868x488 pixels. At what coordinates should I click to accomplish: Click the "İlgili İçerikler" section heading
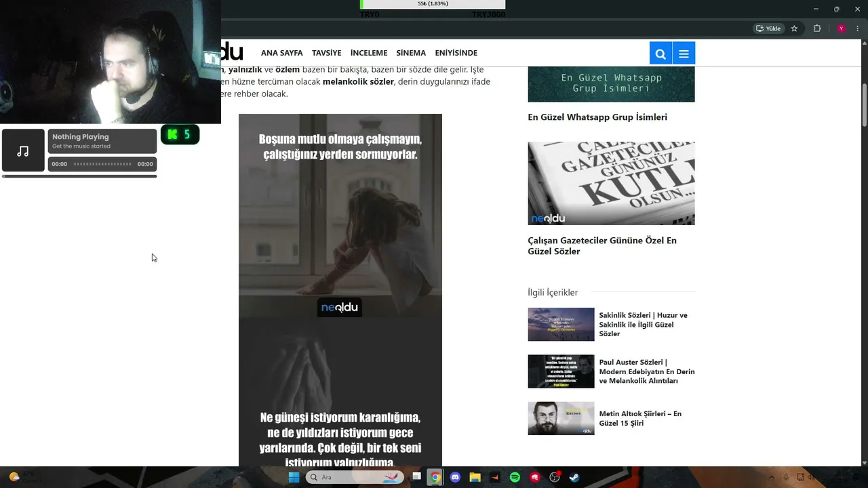point(553,292)
